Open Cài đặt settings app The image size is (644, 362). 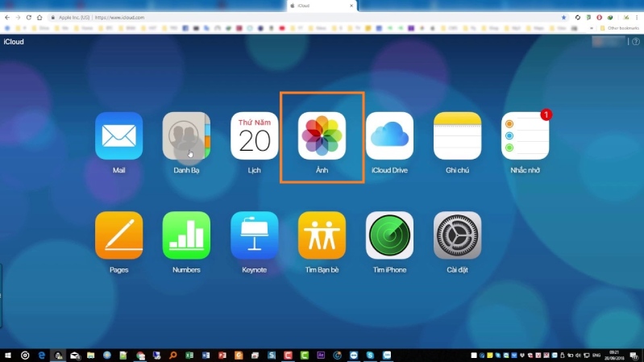point(457,235)
